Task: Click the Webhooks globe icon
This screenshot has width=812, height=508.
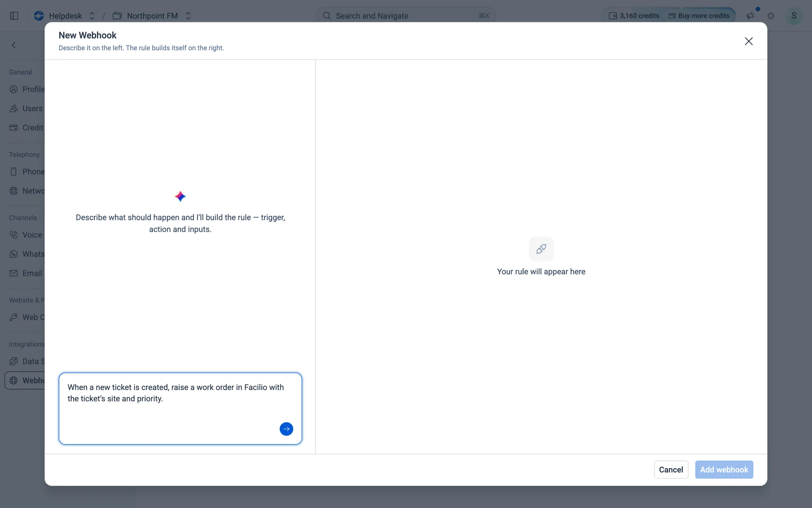Action: (x=14, y=380)
